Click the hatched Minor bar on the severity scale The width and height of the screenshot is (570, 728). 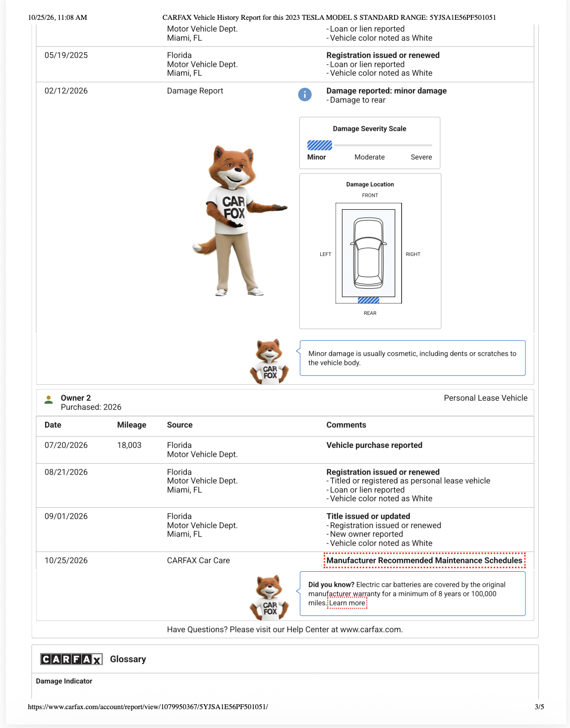point(320,145)
